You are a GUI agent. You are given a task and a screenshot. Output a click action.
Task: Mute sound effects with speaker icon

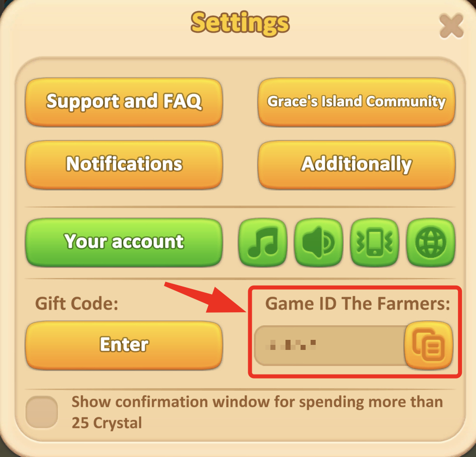point(319,242)
